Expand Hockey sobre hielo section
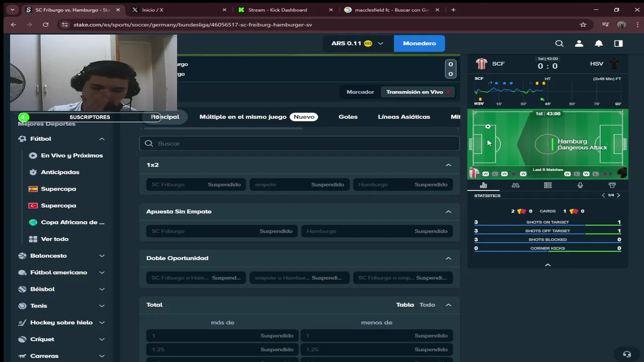 [102, 323]
